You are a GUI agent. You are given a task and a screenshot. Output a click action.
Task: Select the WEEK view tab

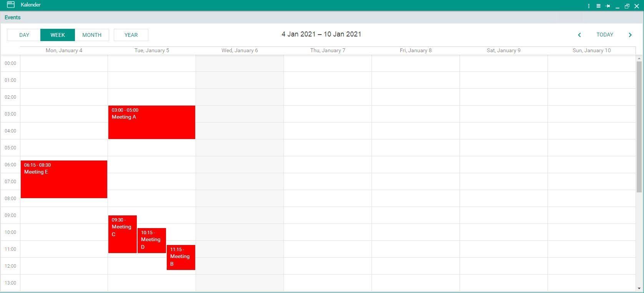tap(58, 35)
